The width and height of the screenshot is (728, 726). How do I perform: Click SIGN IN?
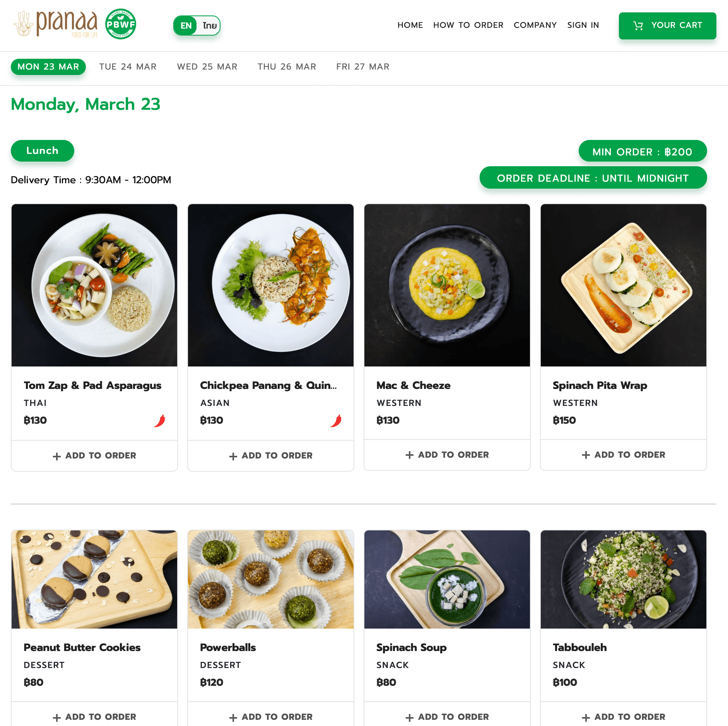[x=583, y=25]
